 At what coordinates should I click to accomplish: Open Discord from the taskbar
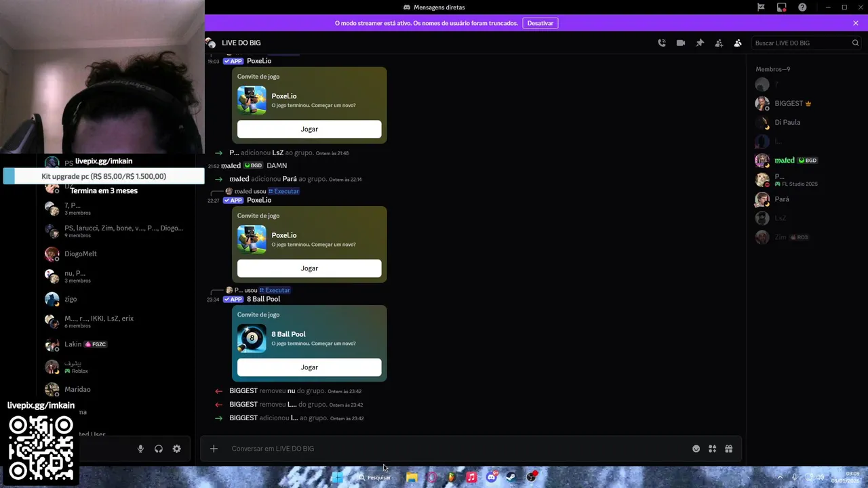tap(492, 477)
